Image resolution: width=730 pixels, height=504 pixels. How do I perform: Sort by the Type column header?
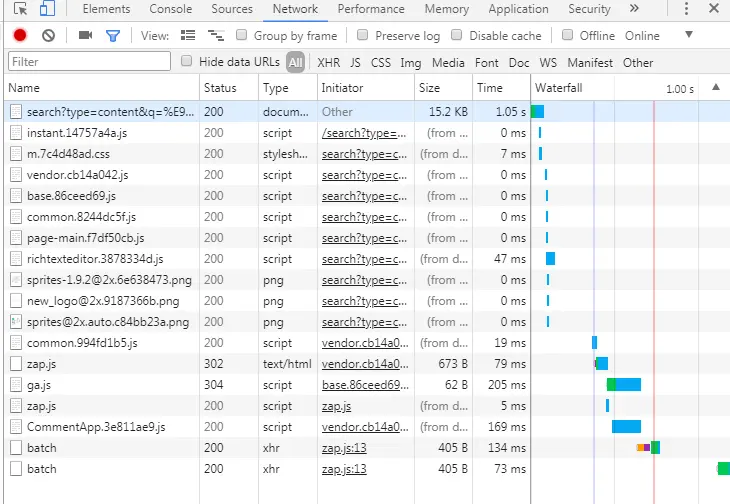tap(287, 88)
